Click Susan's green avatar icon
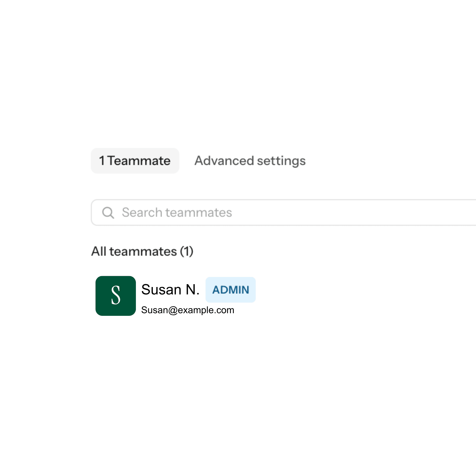The image size is (476, 476). tap(116, 296)
